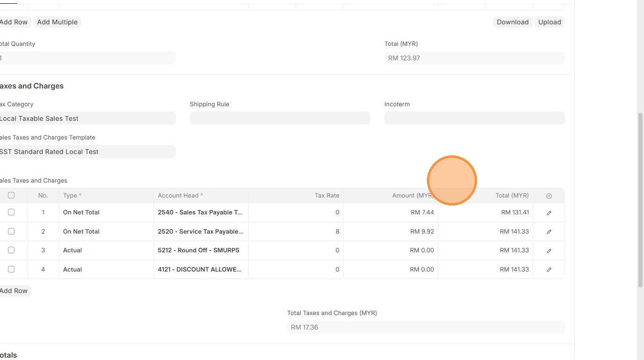Image resolution: width=644 pixels, height=360 pixels.
Task: Click the page vertical scrollbar
Action: click(640, 200)
